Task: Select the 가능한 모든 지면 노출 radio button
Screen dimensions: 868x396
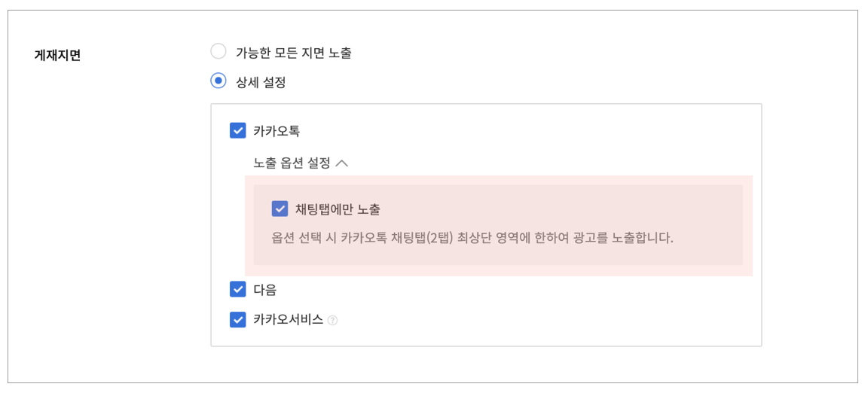Action: [219, 52]
